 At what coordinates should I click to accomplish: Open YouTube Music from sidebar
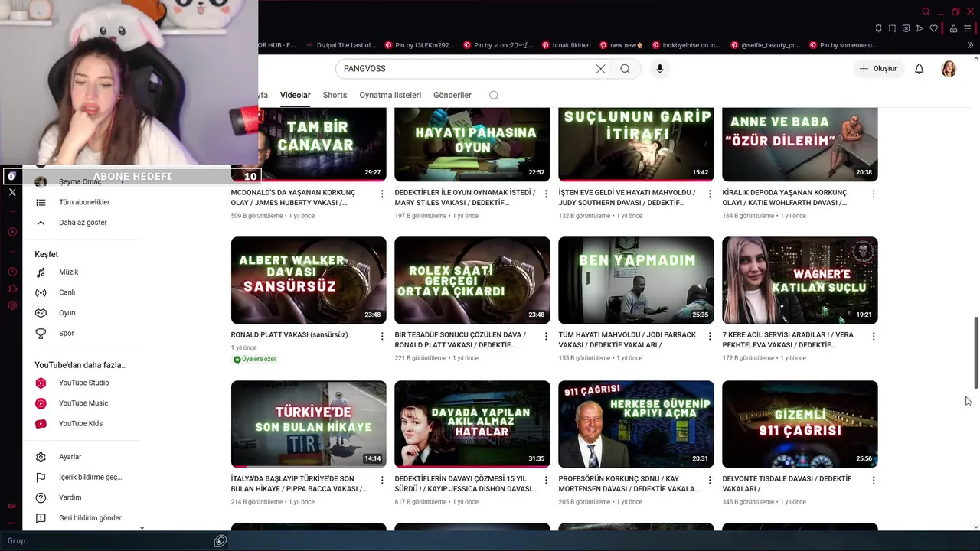click(83, 403)
